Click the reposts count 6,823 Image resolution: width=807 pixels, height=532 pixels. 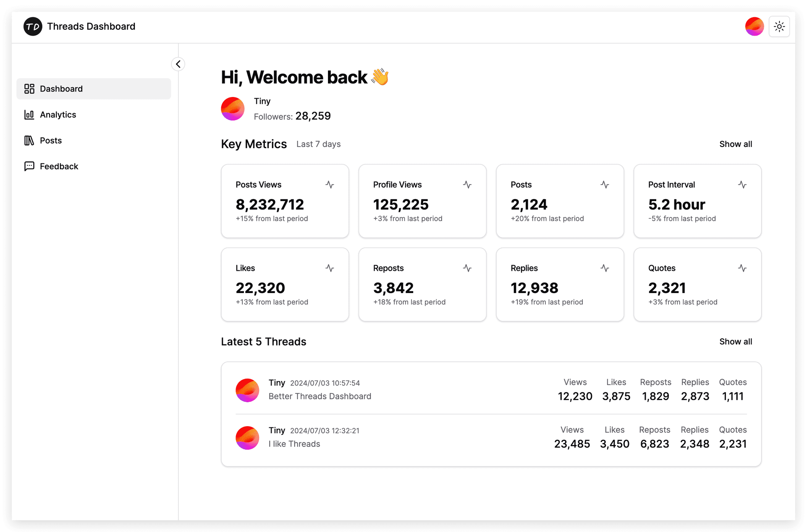654,444
